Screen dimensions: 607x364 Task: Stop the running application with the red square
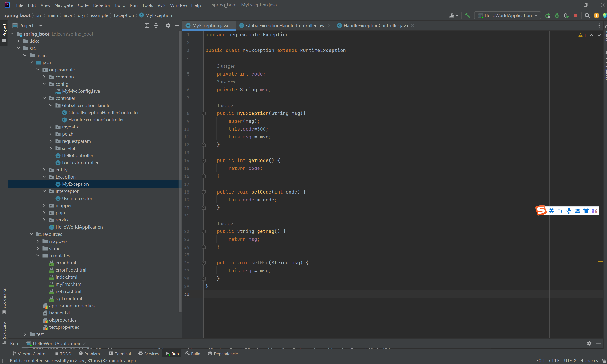(575, 15)
